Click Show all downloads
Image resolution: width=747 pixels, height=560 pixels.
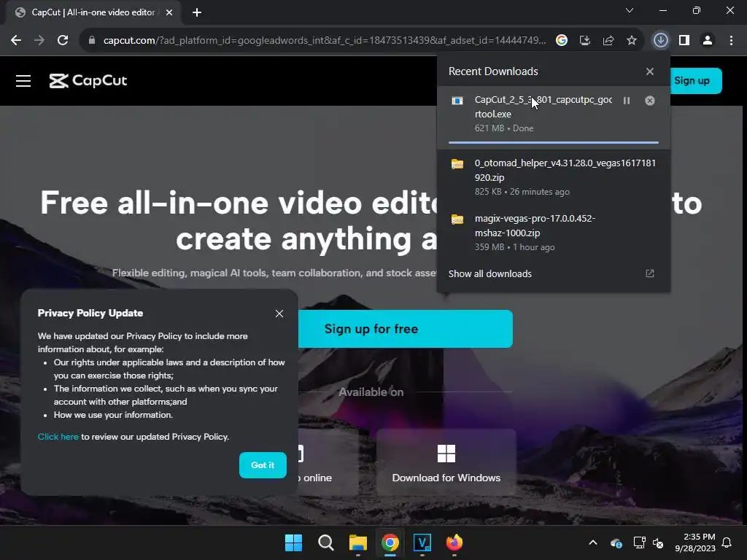[x=489, y=274]
